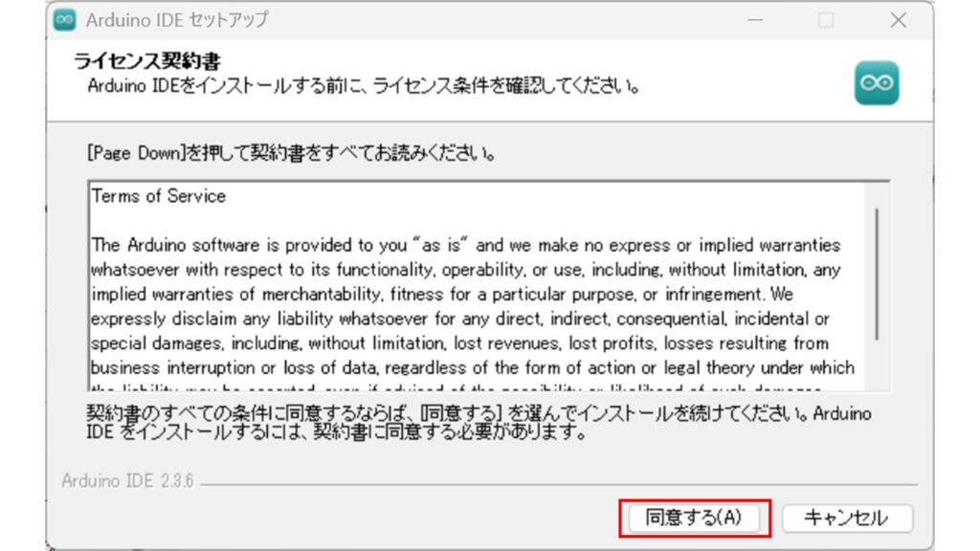Click the キャンセル cancel button
Screen dimensions: 980x551
[847, 518]
